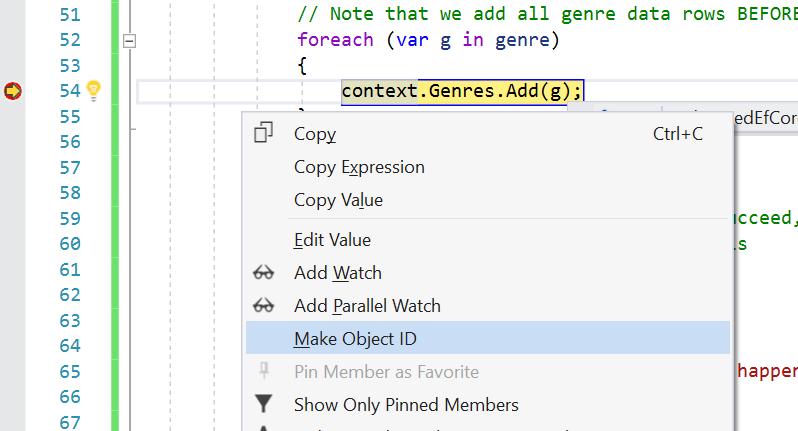Click glasses icon beside Add Parallel Watch
The image size is (798, 431).
point(264,306)
